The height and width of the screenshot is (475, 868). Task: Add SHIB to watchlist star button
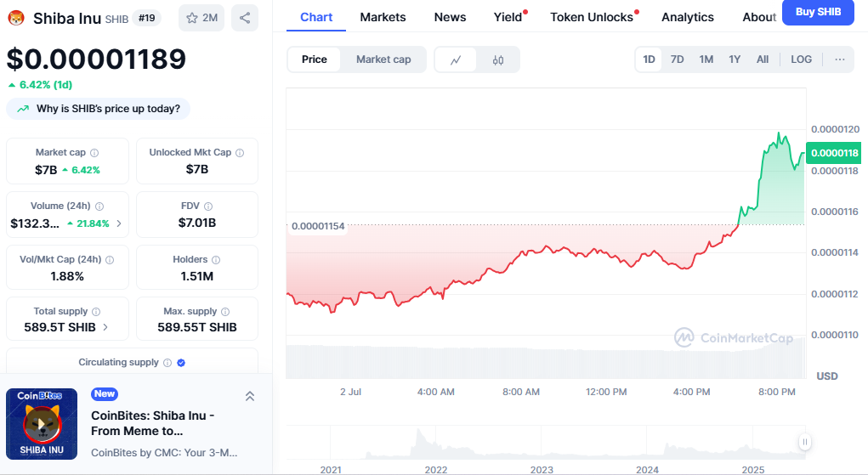click(x=201, y=18)
